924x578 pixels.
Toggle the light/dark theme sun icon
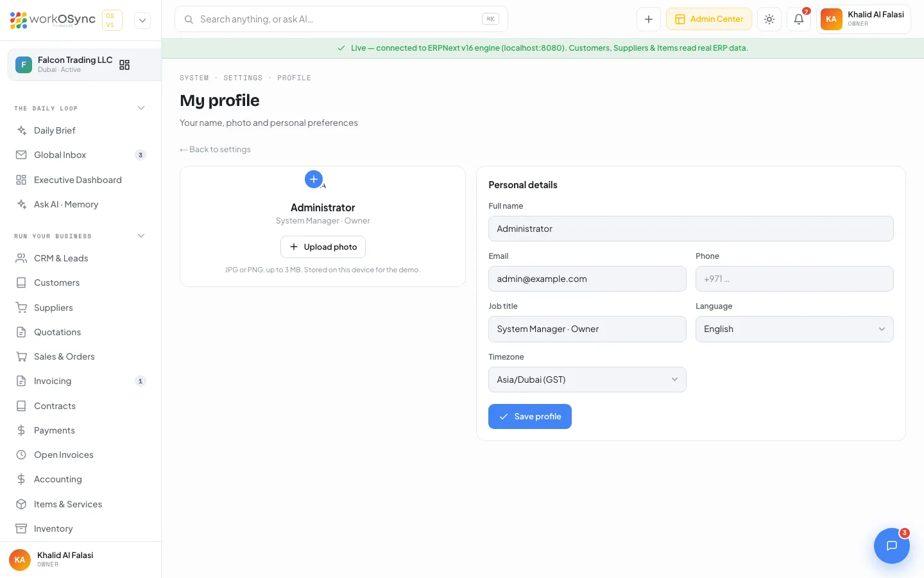pos(769,19)
